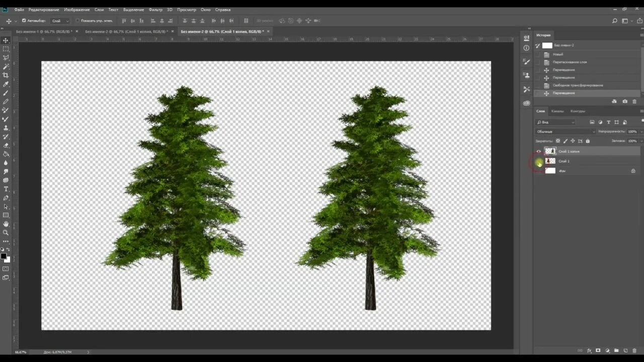Viewport: 644px width, 362px height.
Task: Open the Фильтр menu
Action: (x=156, y=10)
